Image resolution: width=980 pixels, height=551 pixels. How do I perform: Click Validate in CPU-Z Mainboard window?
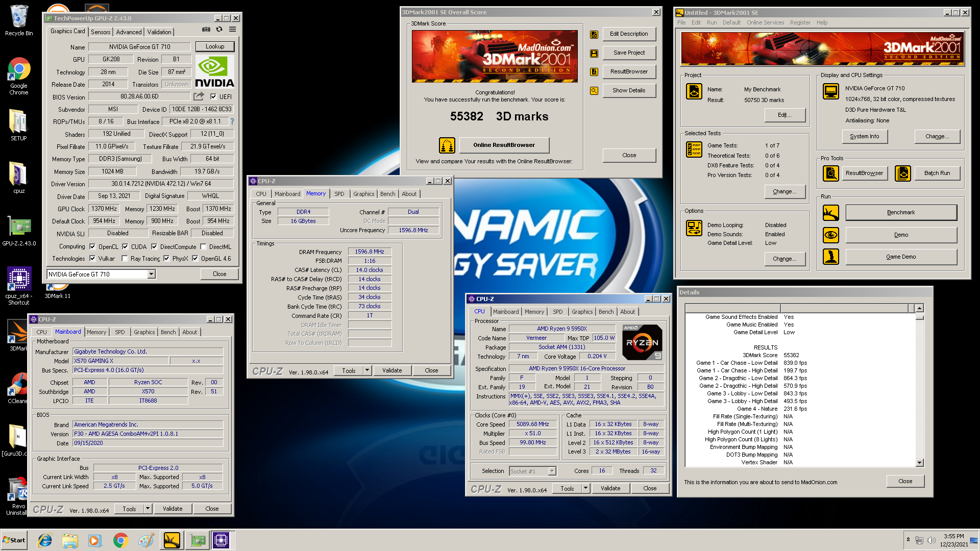173,509
